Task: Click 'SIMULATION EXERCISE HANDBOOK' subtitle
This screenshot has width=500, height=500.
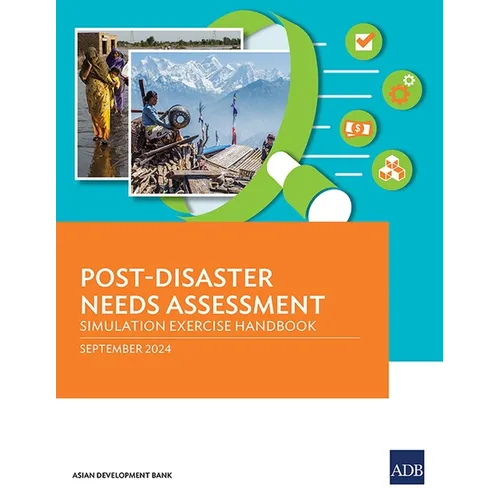Action: (x=198, y=326)
